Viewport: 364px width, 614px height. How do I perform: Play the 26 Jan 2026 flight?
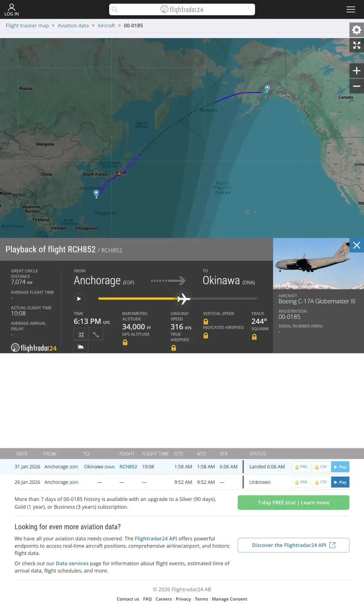coord(340,482)
